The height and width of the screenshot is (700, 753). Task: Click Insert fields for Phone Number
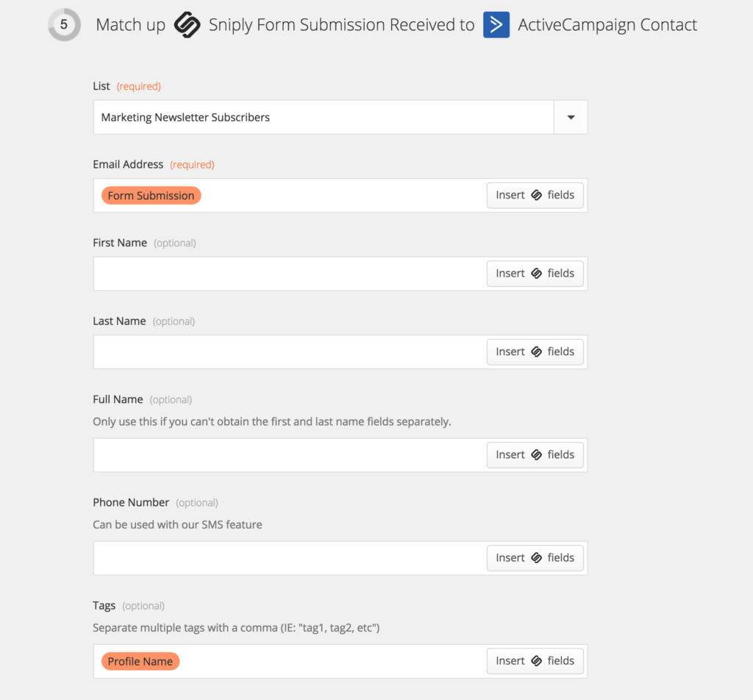click(x=535, y=557)
